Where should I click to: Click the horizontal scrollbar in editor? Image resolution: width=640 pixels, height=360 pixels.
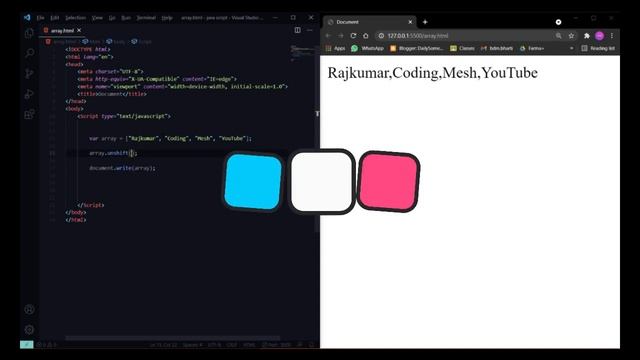tap(173, 338)
